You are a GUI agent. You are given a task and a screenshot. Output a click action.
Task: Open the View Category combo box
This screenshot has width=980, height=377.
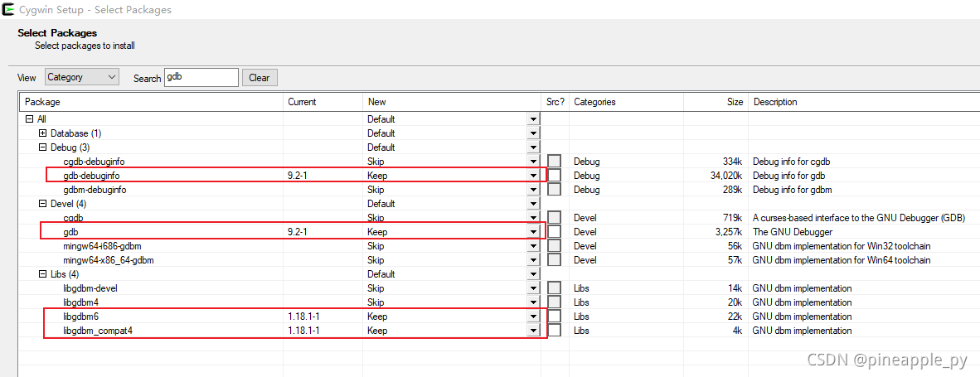(x=82, y=77)
